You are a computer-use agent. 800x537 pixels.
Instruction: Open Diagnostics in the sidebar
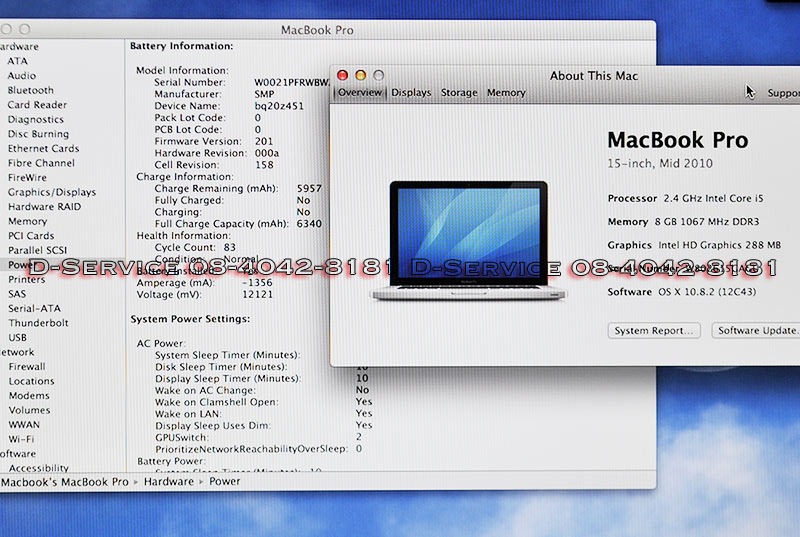(36, 119)
